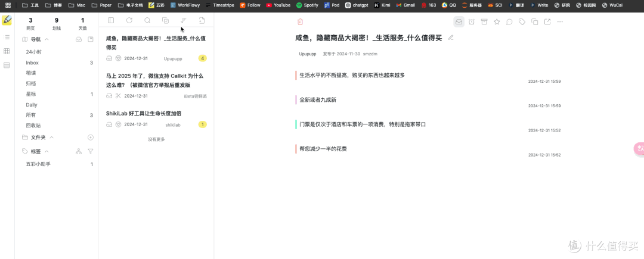The height and width of the screenshot is (259, 644).
Task: Collapse the 标签 section chevron
Action: click(x=47, y=151)
